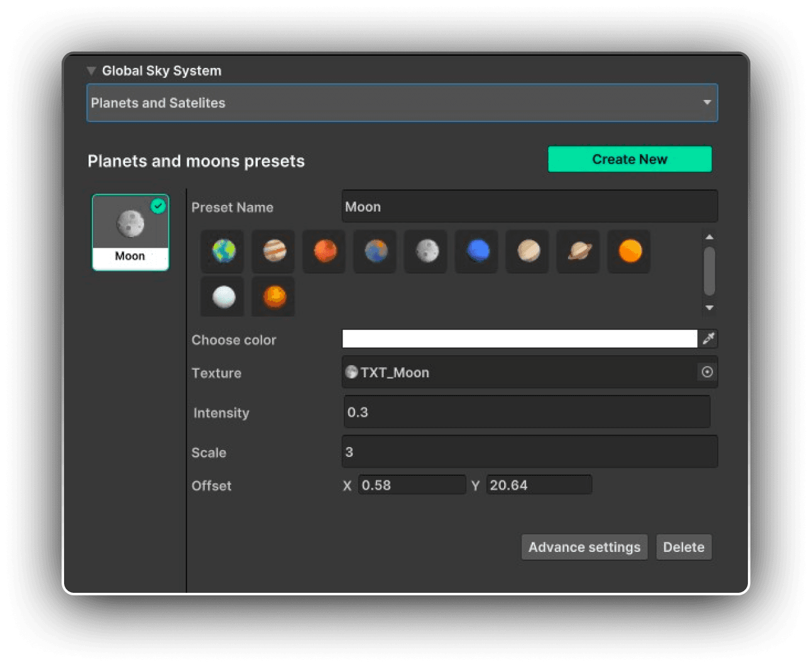812x667 pixels.
Task: Pick the ringed Saturn planet icon
Action: (x=578, y=251)
